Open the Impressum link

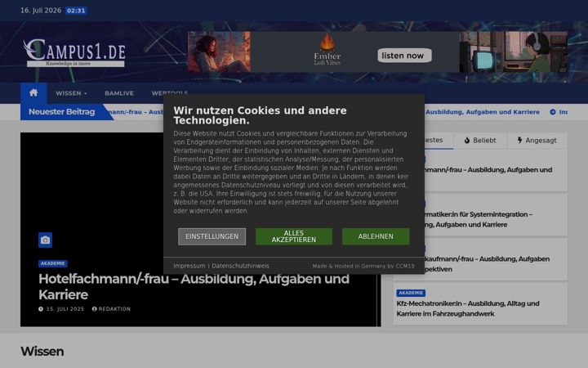click(x=189, y=266)
